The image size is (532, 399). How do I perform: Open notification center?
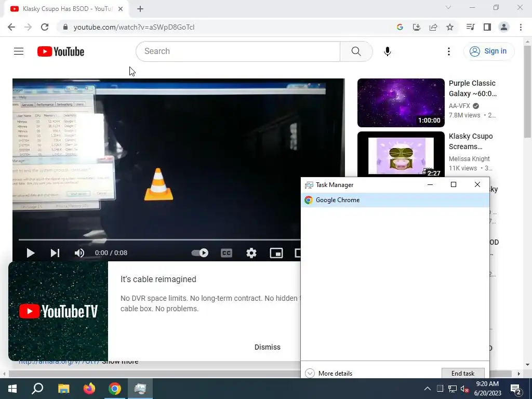(x=516, y=390)
